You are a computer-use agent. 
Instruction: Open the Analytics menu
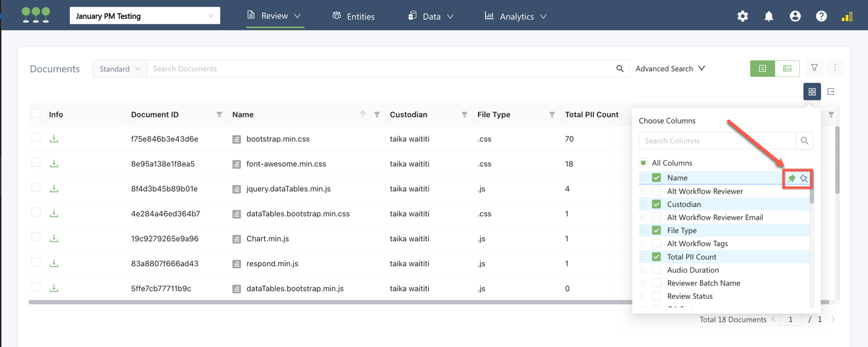coord(516,16)
